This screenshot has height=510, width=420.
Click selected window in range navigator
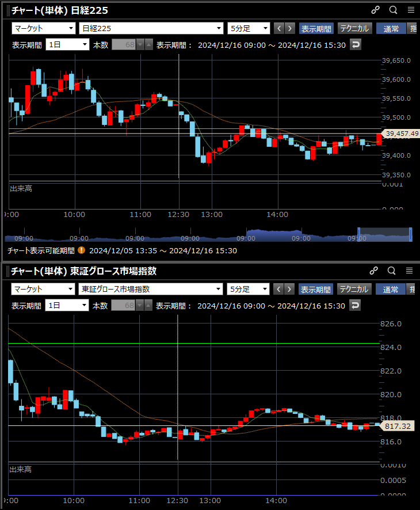(385, 234)
